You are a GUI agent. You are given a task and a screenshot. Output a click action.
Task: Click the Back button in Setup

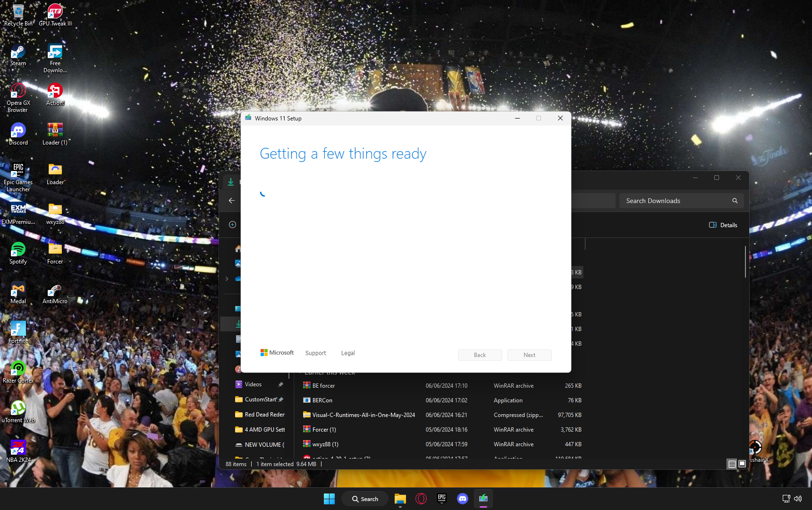tap(480, 355)
